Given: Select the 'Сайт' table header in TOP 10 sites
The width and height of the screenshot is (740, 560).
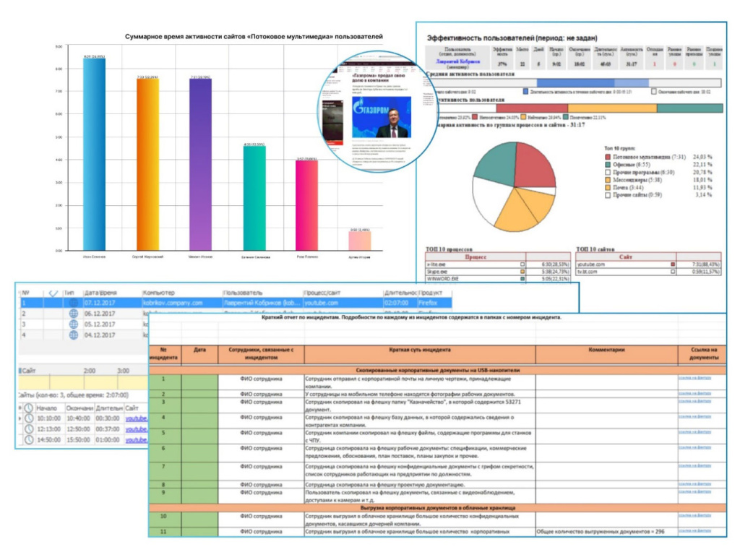Looking at the screenshot, I should coord(626,256).
